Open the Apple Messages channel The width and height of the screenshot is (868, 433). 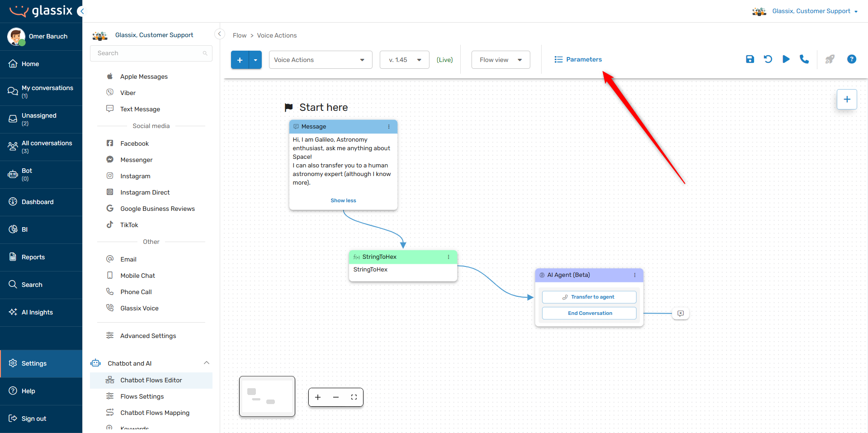pyautogui.click(x=144, y=76)
